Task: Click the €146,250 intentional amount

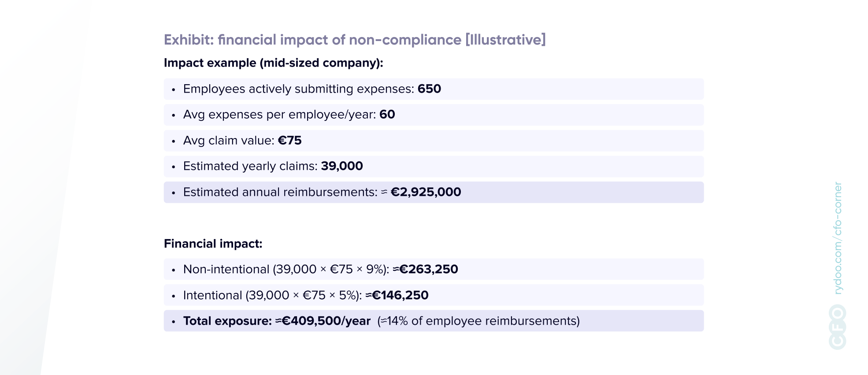Action: point(400,296)
